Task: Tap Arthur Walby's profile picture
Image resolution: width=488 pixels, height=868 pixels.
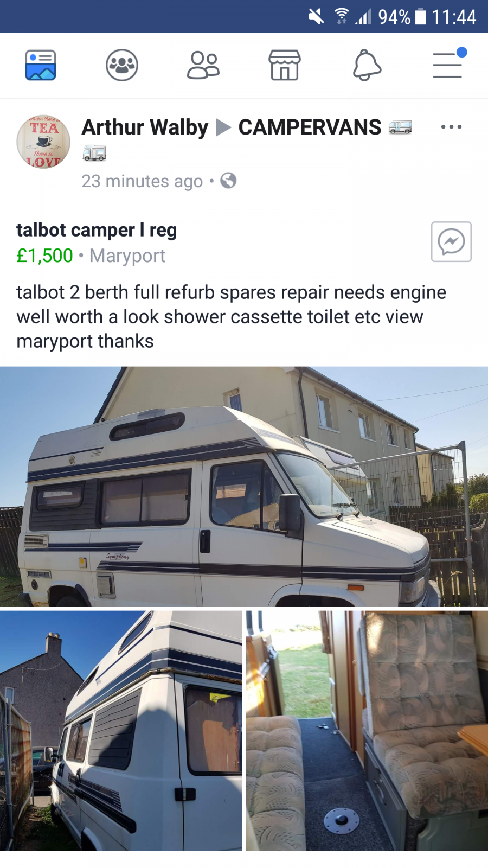Action: 43,142
